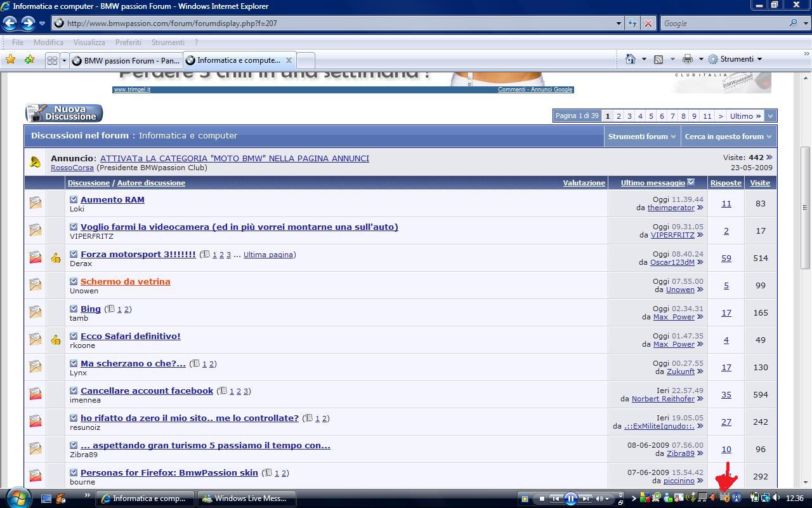
Task: Click the Home icon in the toolbar
Action: (x=630, y=59)
